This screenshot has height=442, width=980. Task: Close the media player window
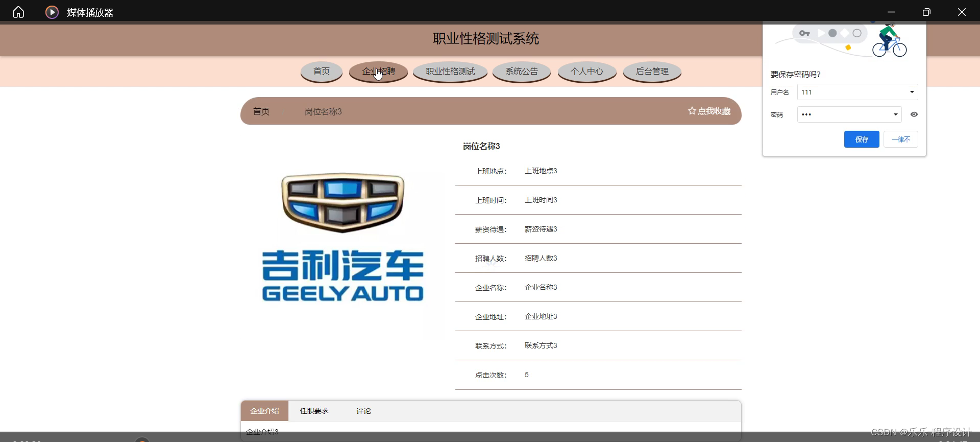click(962, 12)
